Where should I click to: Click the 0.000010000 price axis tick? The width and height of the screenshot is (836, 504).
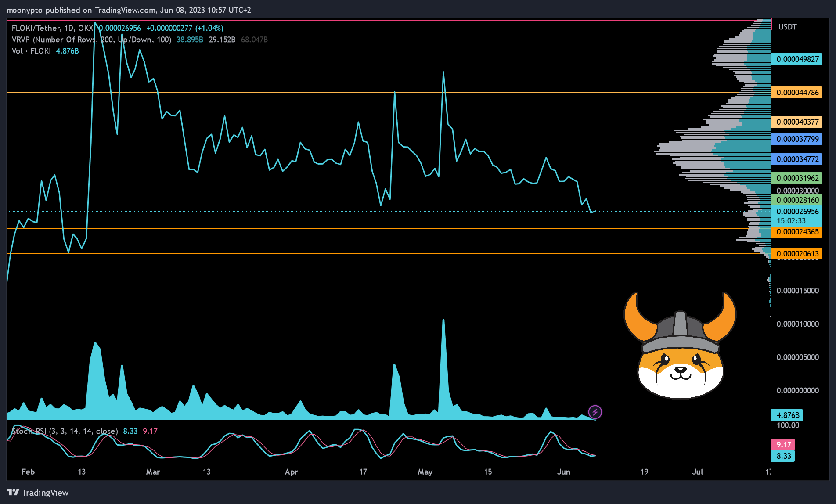click(x=797, y=324)
